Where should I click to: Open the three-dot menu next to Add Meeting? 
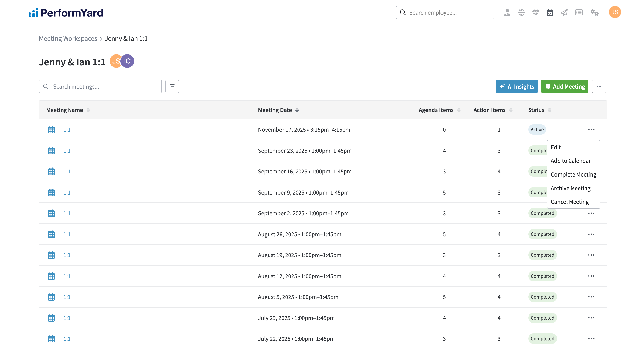click(x=599, y=86)
